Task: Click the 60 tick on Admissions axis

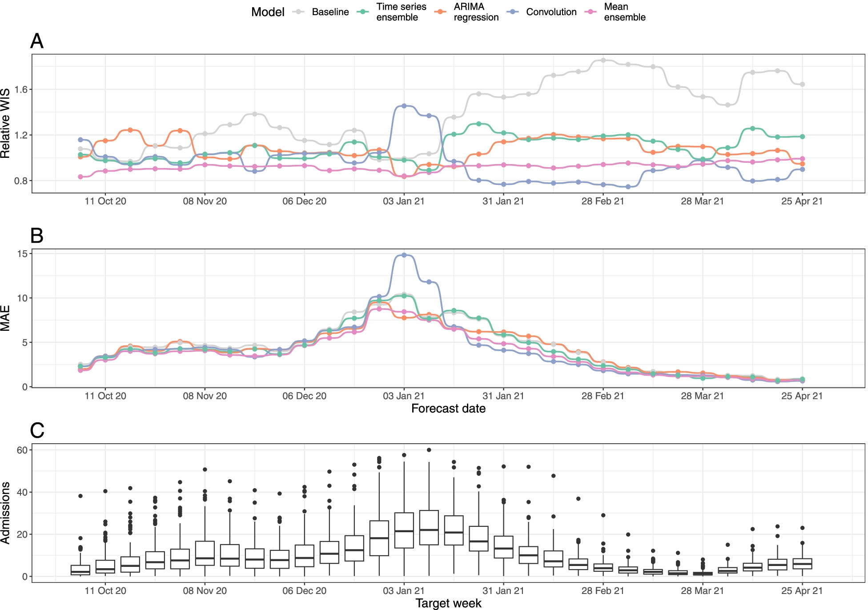Action: point(22,450)
